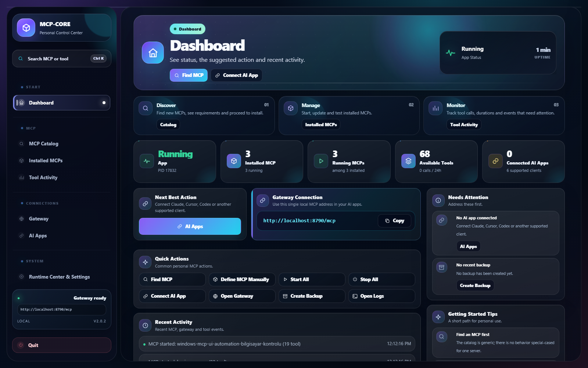Image resolution: width=588 pixels, height=368 pixels.
Task: Click the gradient AI Apps button
Action: (x=190, y=226)
